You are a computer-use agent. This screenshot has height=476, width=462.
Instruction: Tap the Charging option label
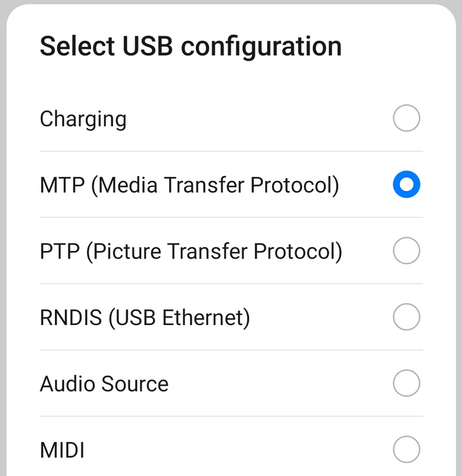(83, 120)
